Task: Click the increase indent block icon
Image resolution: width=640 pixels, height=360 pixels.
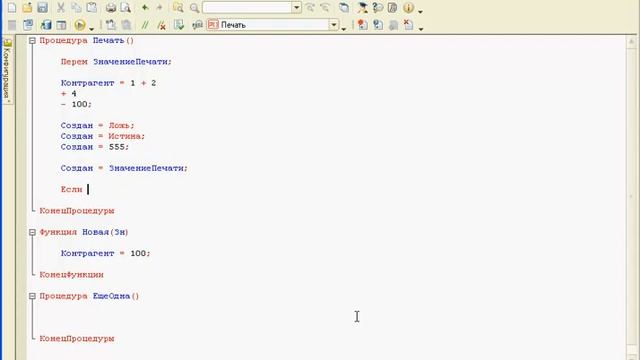Action: (x=111, y=25)
